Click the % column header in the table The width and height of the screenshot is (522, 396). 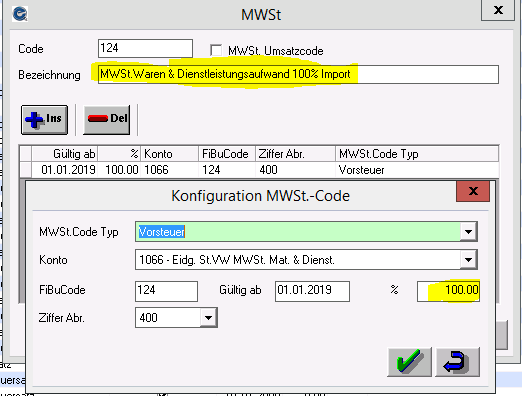[x=119, y=154]
